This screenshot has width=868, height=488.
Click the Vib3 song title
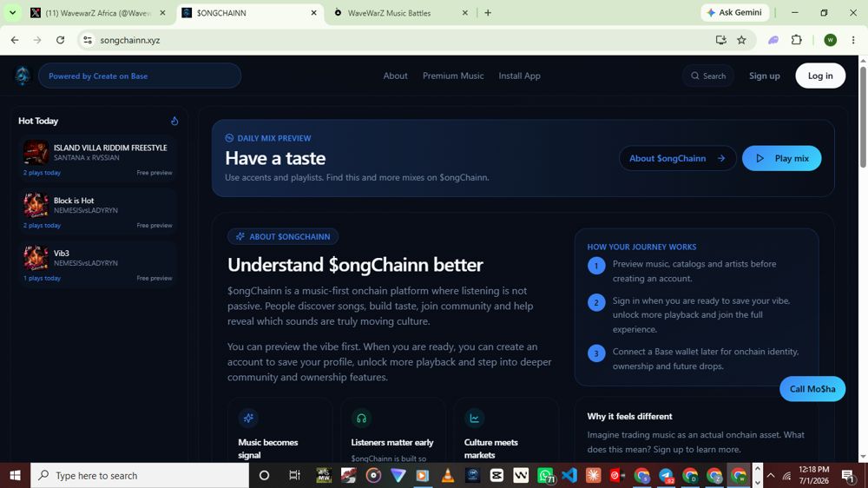(62, 254)
